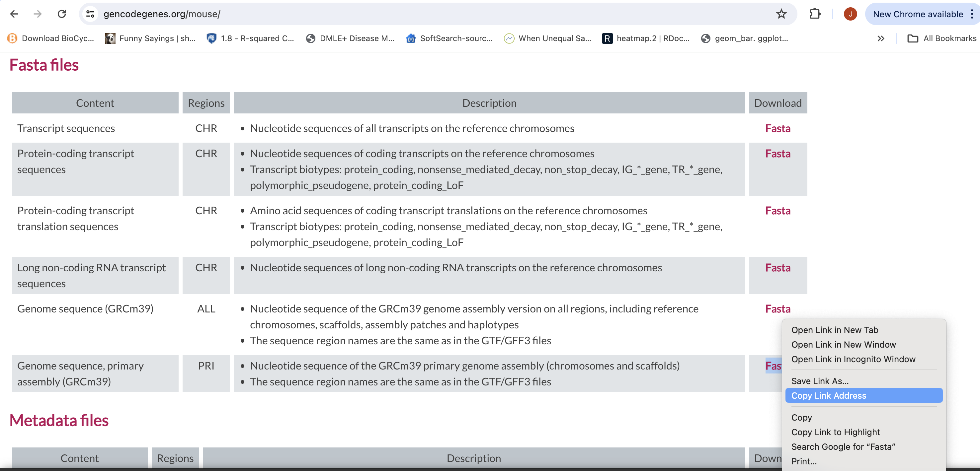Expand the hidden bookmarks toolbar chevron
This screenshot has height=471, width=980.
coord(881,39)
